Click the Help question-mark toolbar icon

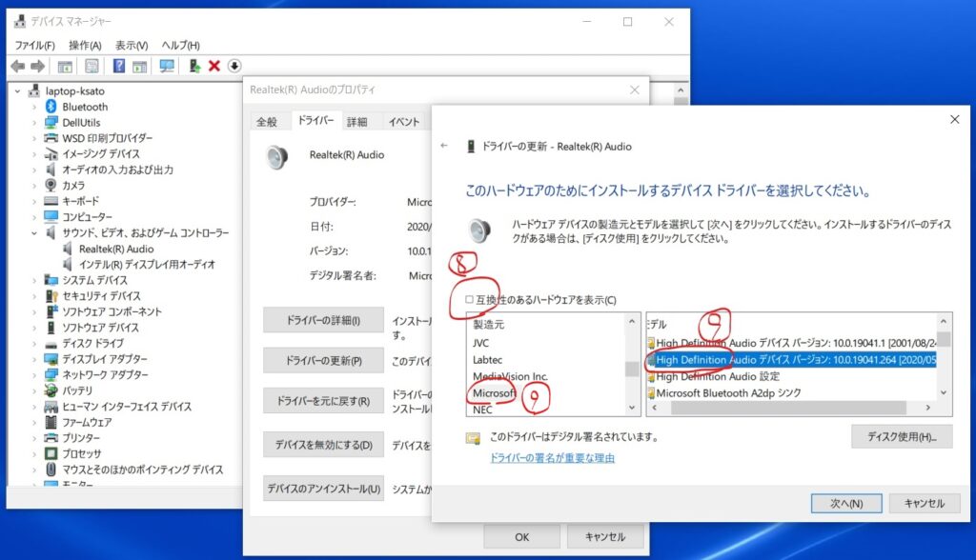tap(119, 66)
